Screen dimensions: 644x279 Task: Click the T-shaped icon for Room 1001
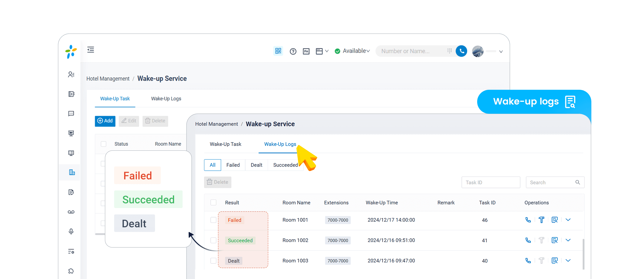pyautogui.click(x=541, y=220)
